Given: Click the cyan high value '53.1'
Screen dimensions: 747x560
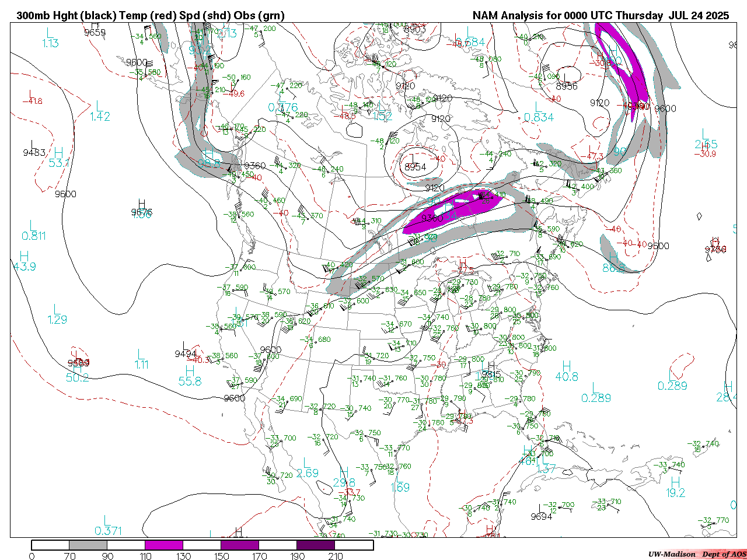Looking at the screenshot, I should [59, 163].
